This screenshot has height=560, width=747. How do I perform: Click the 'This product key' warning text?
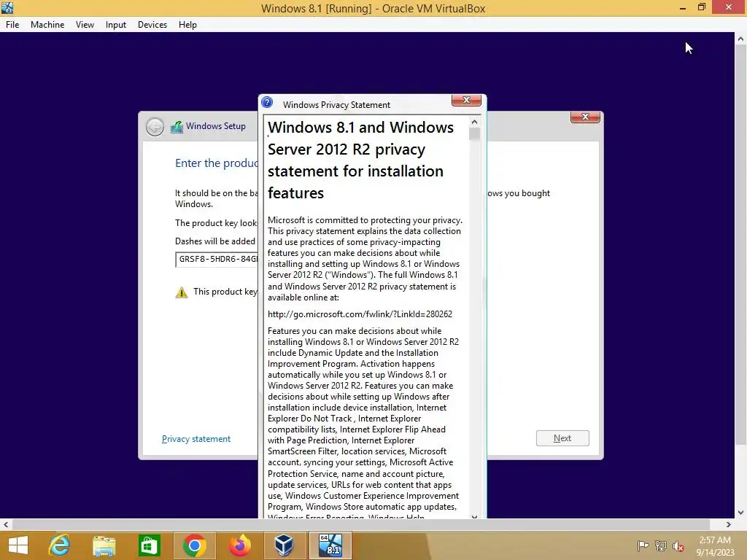[225, 292]
